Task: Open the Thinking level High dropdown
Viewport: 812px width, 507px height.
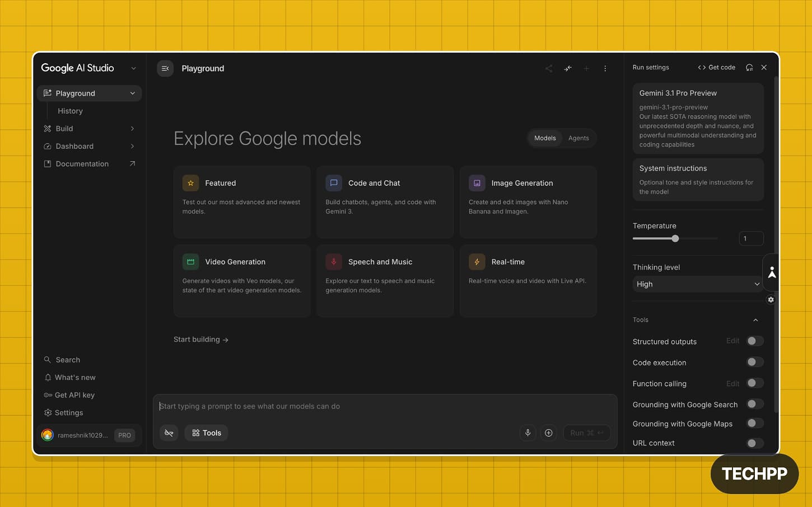Action: 698,284
